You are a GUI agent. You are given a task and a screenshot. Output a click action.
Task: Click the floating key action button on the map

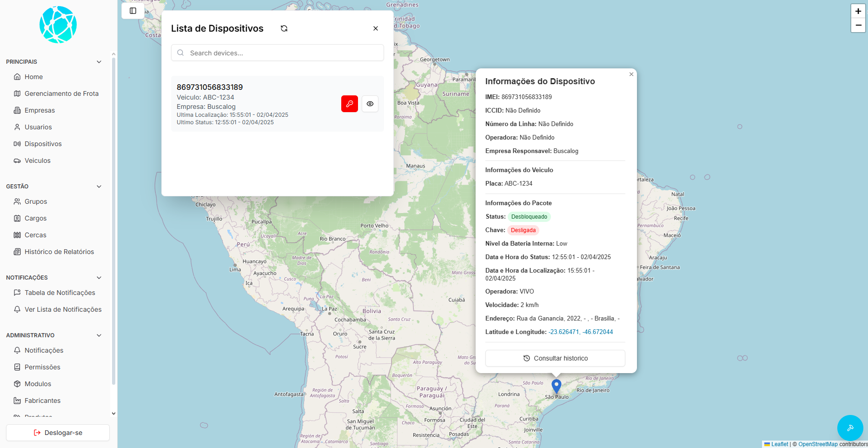pos(850,428)
